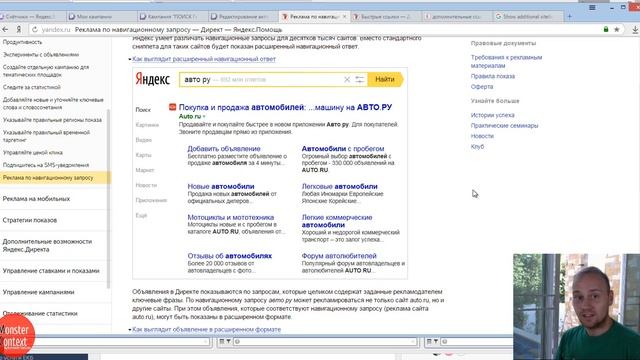Click 'Мотоциклы и мототехника' sitelink in example
Viewport: 640px width, 360px height.
(x=231, y=217)
